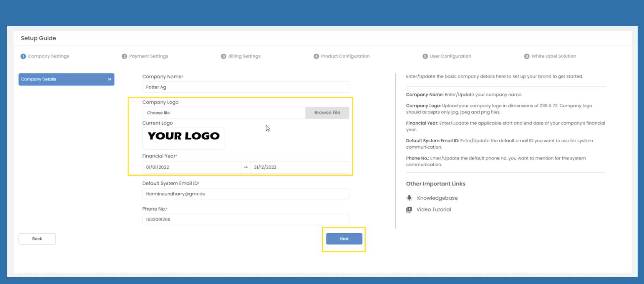Open the Knowledgebase link
This screenshot has height=284, width=644.
[x=437, y=198]
